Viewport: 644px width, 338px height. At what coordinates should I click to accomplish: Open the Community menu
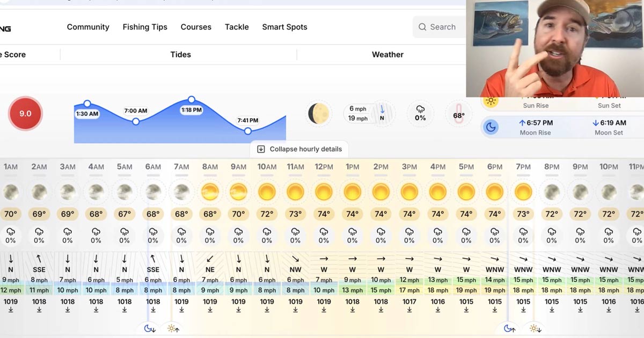click(x=88, y=27)
